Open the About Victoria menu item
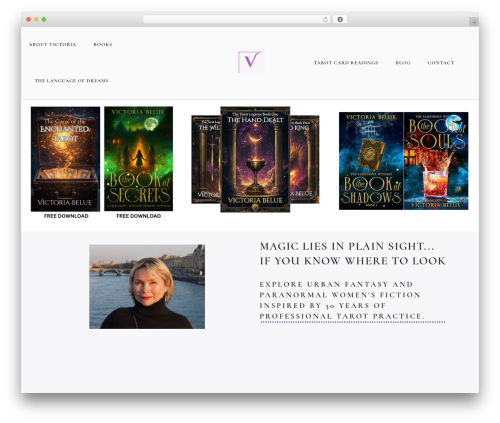 click(x=52, y=44)
